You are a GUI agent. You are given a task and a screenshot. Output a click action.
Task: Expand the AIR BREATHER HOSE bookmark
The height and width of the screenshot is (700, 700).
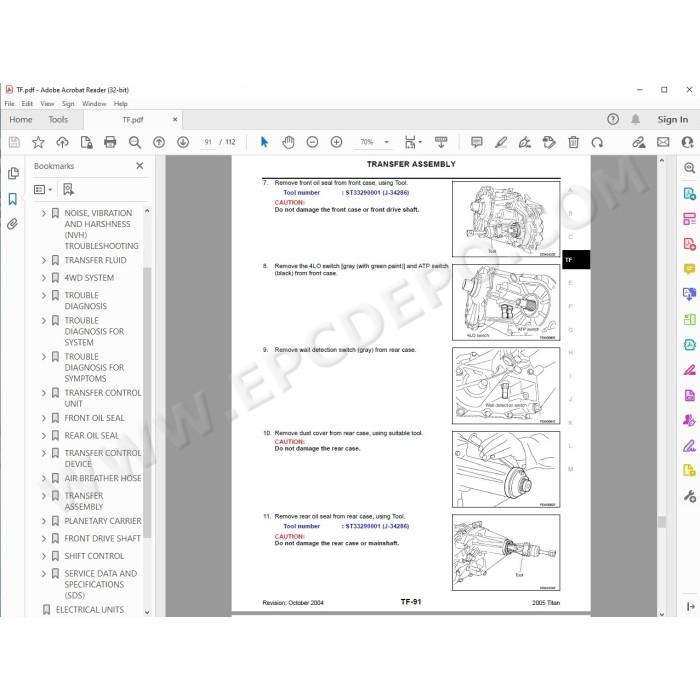click(44, 478)
